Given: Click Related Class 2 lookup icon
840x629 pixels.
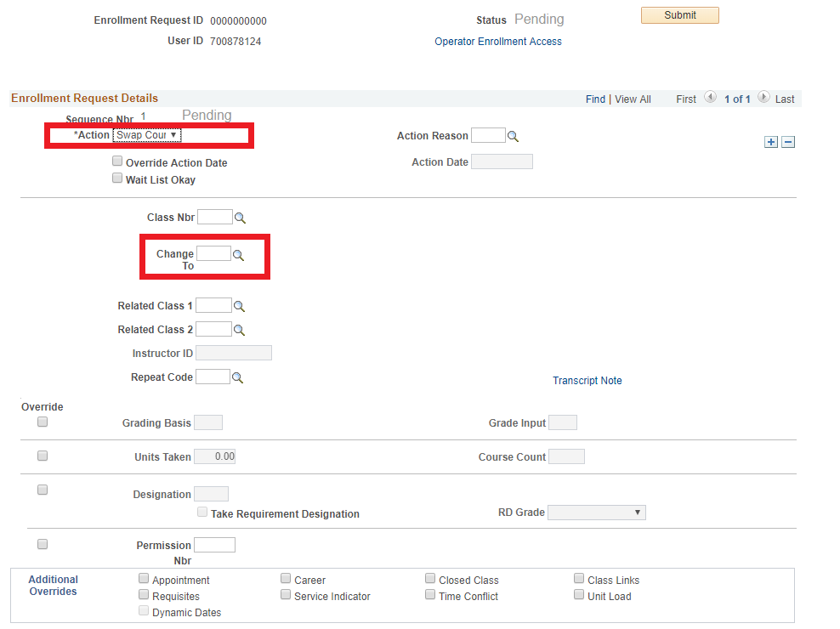Looking at the screenshot, I should (239, 330).
